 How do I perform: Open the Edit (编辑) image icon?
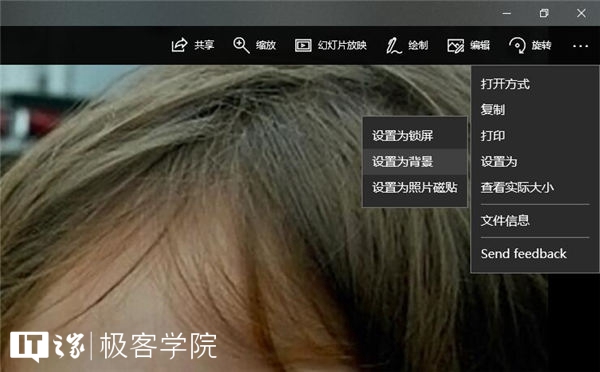point(455,46)
